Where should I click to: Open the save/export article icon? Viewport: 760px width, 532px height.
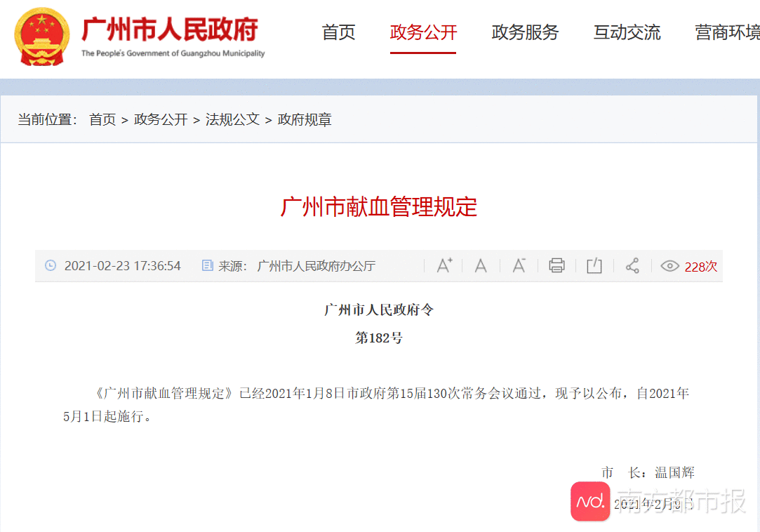pyautogui.click(x=594, y=265)
